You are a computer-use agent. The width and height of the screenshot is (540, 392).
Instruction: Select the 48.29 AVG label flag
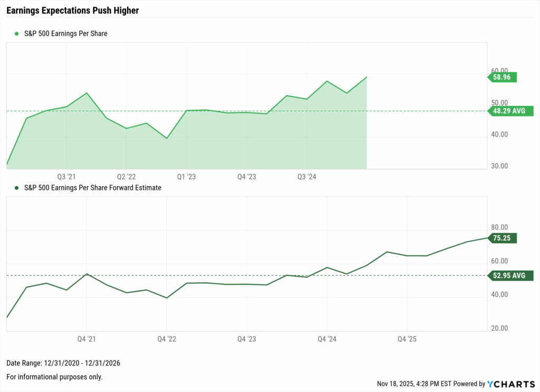pyautogui.click(x=508, y=111)
